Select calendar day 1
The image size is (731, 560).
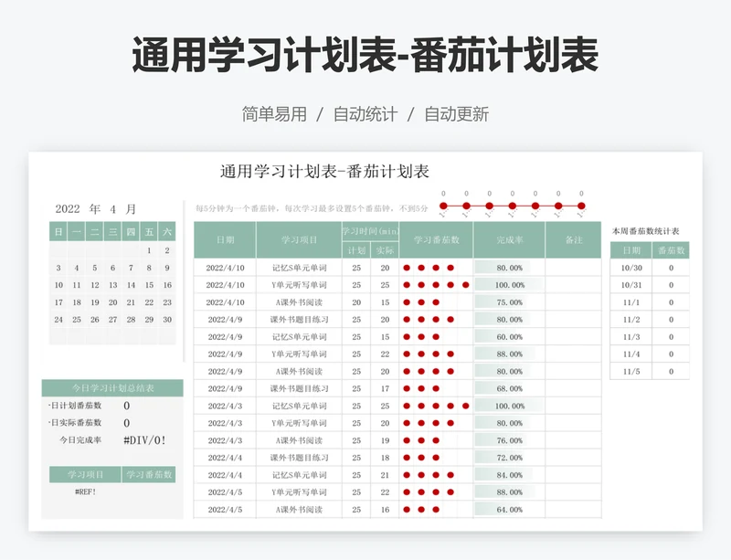tap(149, 250)
